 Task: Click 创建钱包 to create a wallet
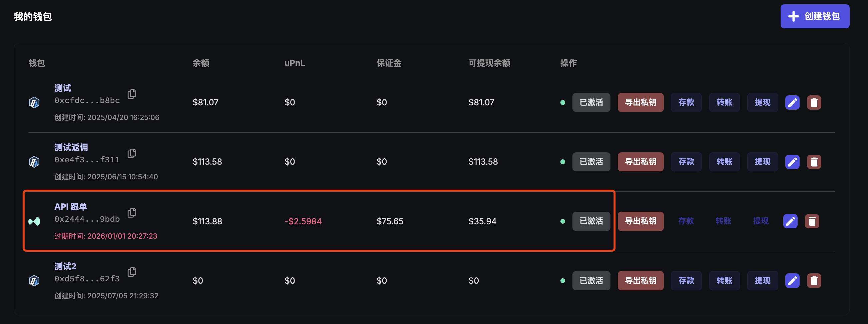pos(814,16)
